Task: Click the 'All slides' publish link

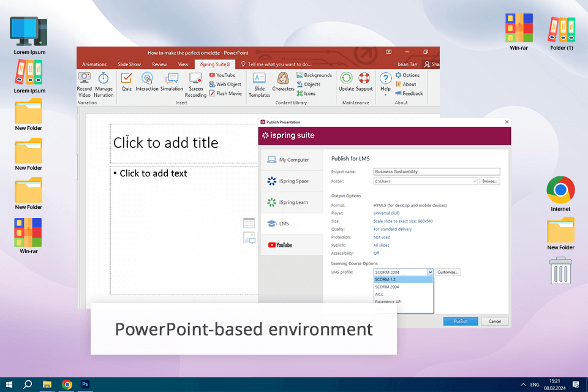Action: (x=382, y=246)
